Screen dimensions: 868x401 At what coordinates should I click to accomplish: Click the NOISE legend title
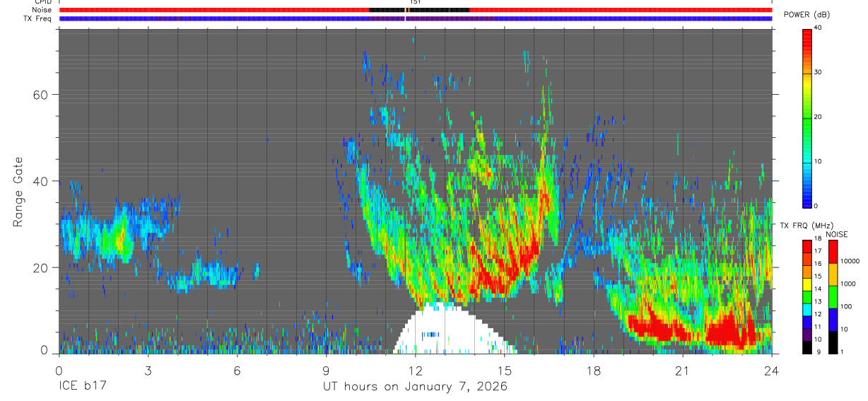pos(836,234)
